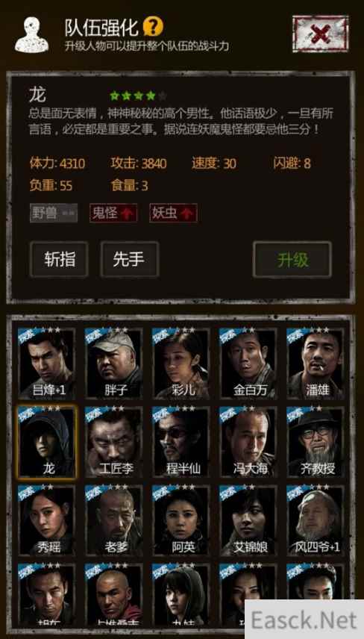This screenshot has width=364, height=639.
Task: Select character portrait 吕烽+1
Action: [x=47, y=364]
